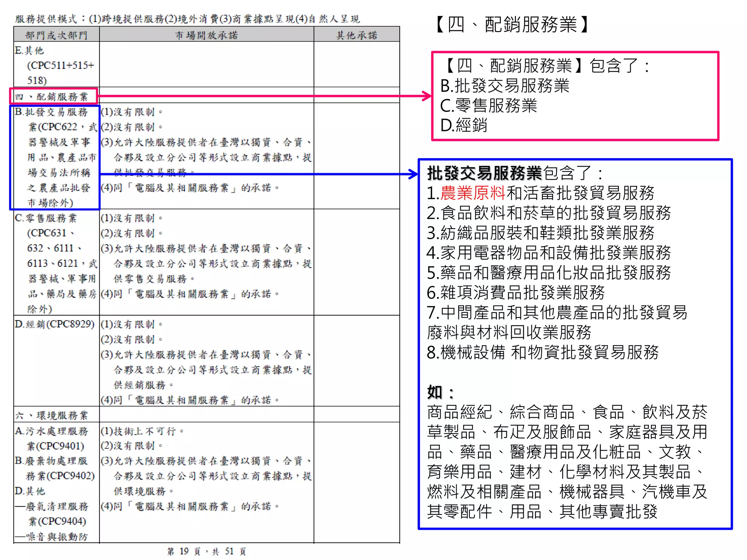Click table cell text 業(CPC622，武

pos(63,127)
